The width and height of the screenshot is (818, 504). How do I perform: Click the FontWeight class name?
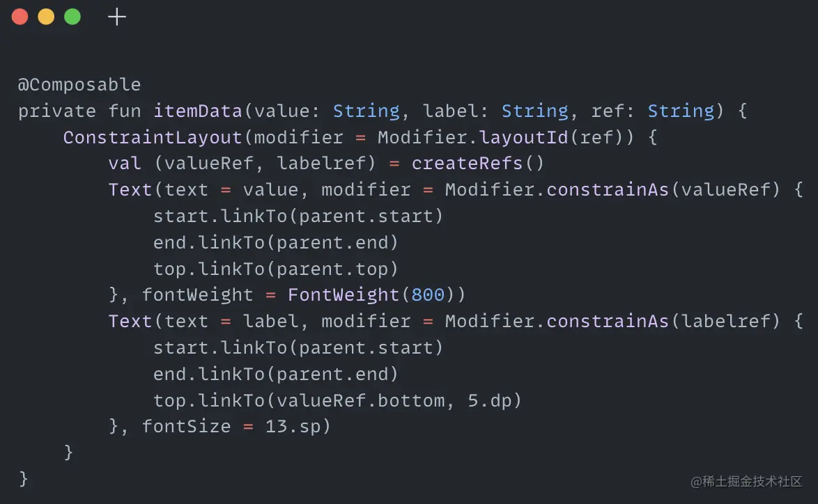(x=344, y=294)
